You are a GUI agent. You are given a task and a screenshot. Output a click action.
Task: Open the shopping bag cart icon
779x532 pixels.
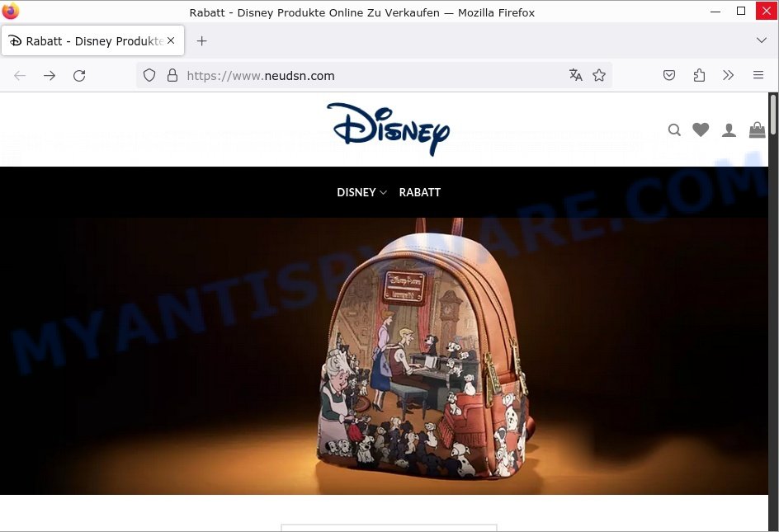(758, 129)
